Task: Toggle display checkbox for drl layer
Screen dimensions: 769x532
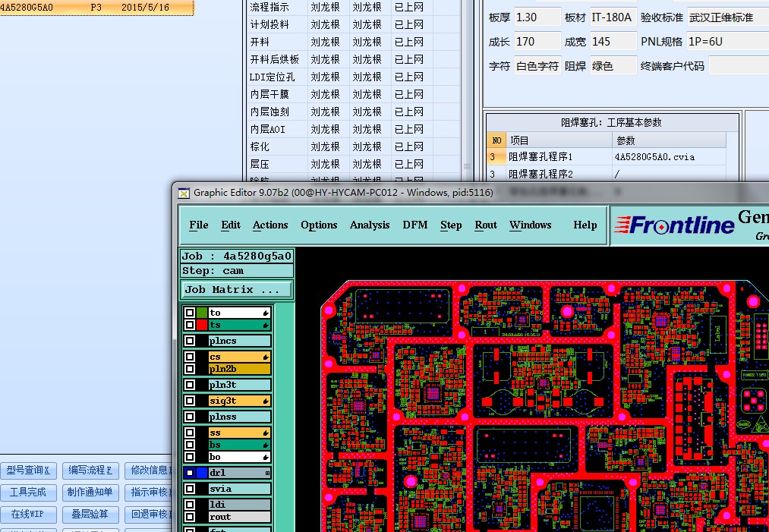Action: click(x=190, y=473)
